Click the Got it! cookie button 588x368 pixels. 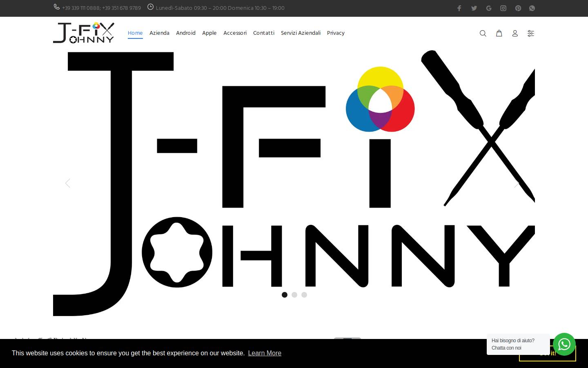(x=547, y=353)
